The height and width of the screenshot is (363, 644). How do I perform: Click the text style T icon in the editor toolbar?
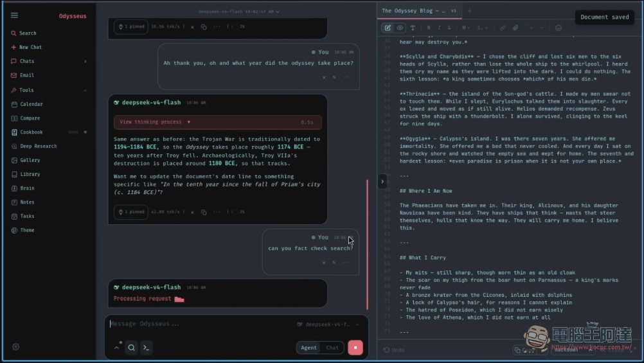(413, 28)
